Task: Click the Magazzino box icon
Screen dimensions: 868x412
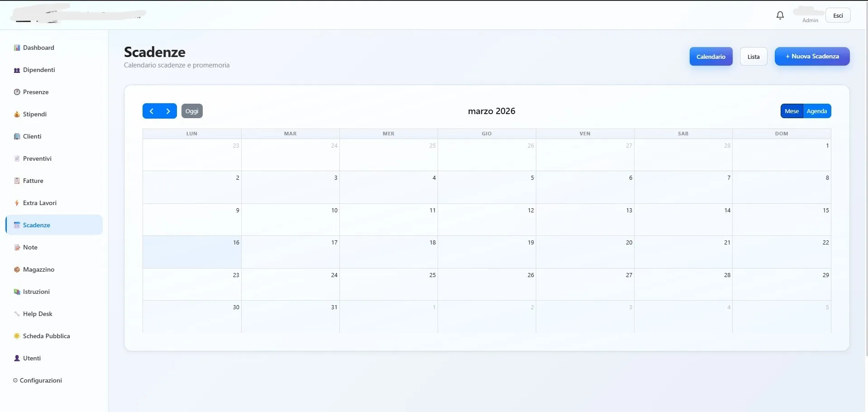Action: click(x=17, y=269)
